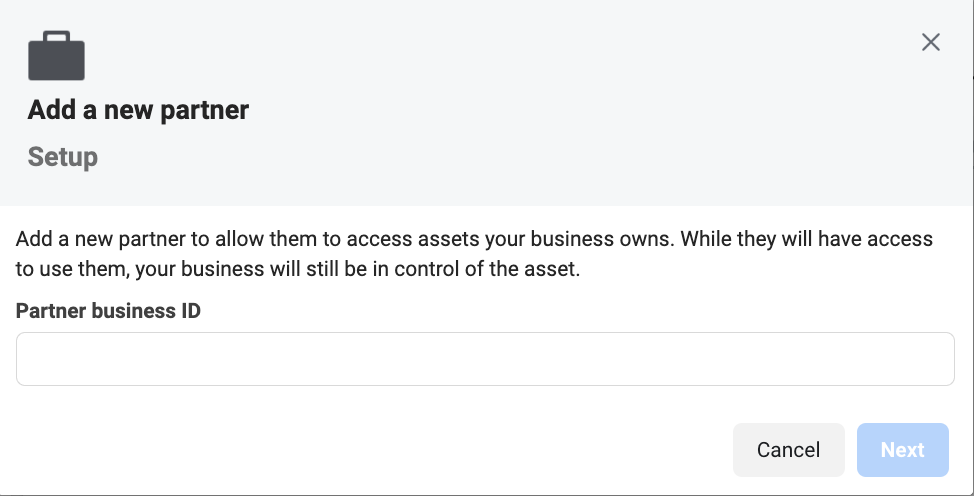Viewport: 974px width, 496px height.
Task: Click the phrase "While they will have access"
Action: tap(807, 239)
